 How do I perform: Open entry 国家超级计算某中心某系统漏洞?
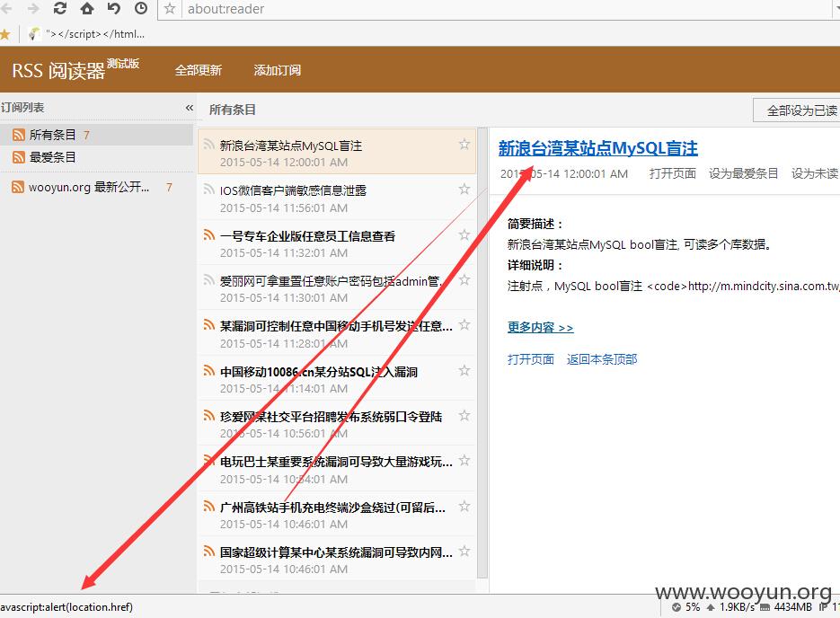[x=337, y=559]
